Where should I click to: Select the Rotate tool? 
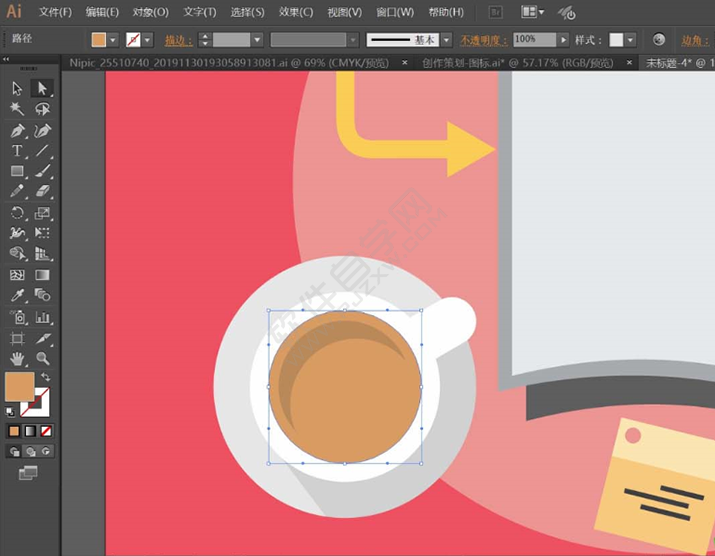pyautogui.click(x=17, y=213)
